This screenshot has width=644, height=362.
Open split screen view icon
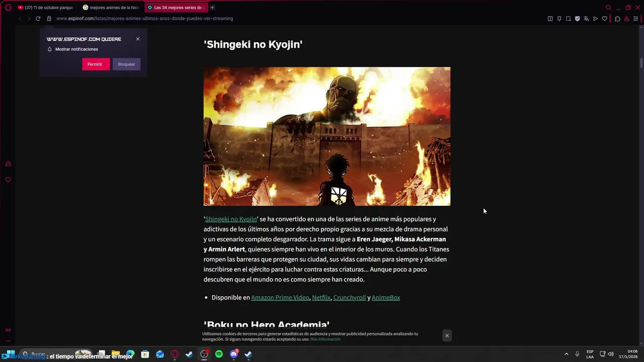pos(550,19)
